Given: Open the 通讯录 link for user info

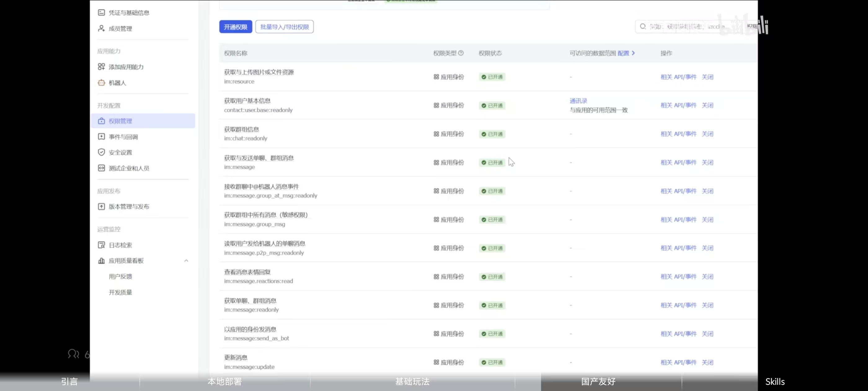Looking at the screenshot, I should (x=578, y=101).
